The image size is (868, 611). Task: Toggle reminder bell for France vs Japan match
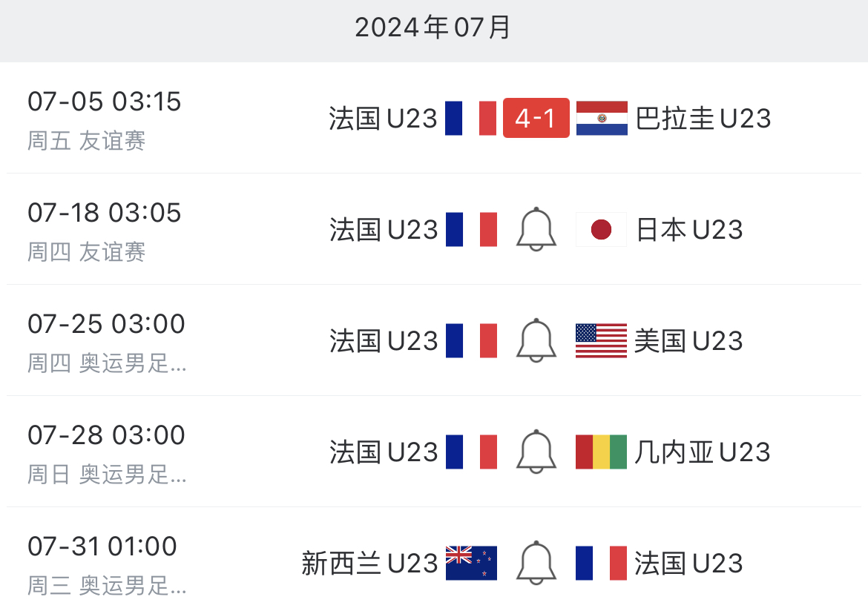coord(536,229)
